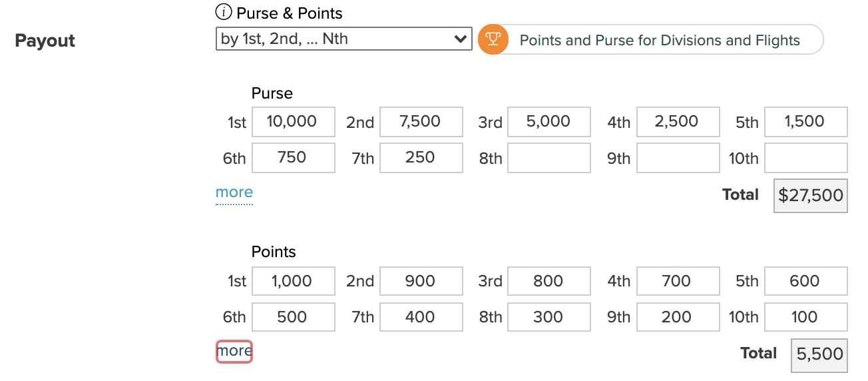Click the 3rd place Purse field

click(549, 122)
